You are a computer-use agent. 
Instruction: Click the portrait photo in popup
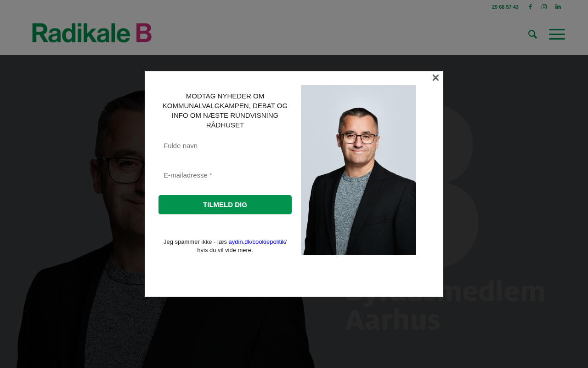(358, 170)
